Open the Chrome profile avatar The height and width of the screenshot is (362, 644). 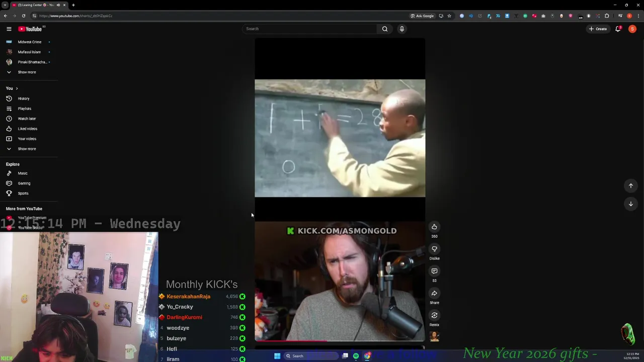point(629,16)
